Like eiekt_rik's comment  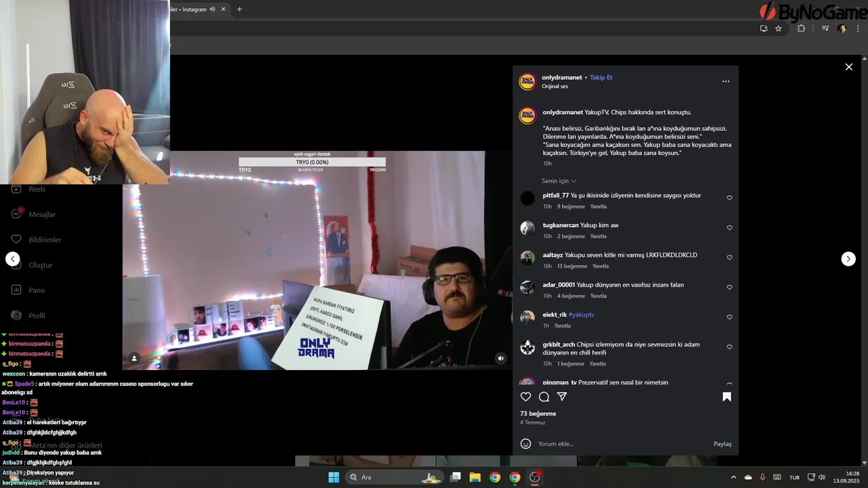pyautogui.click(x=730, y=317)
